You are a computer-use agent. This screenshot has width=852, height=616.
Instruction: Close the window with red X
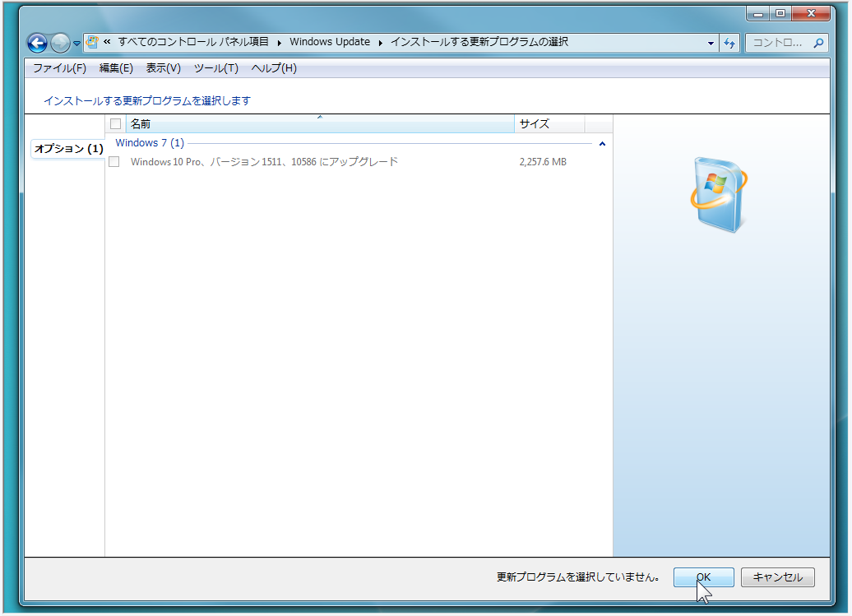[x=811, y=14]
